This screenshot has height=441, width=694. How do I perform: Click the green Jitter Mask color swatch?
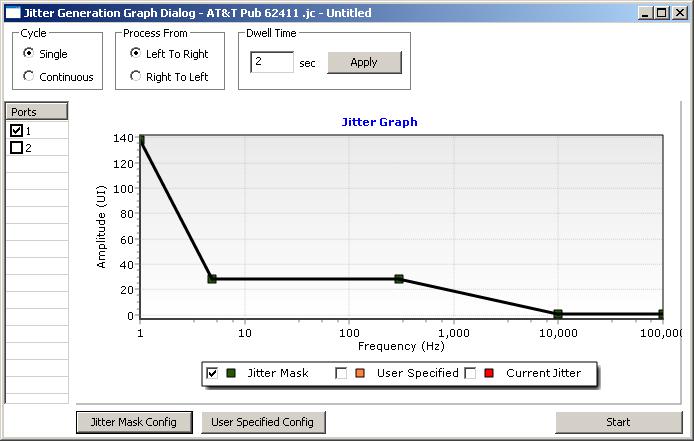pos(231,373)
